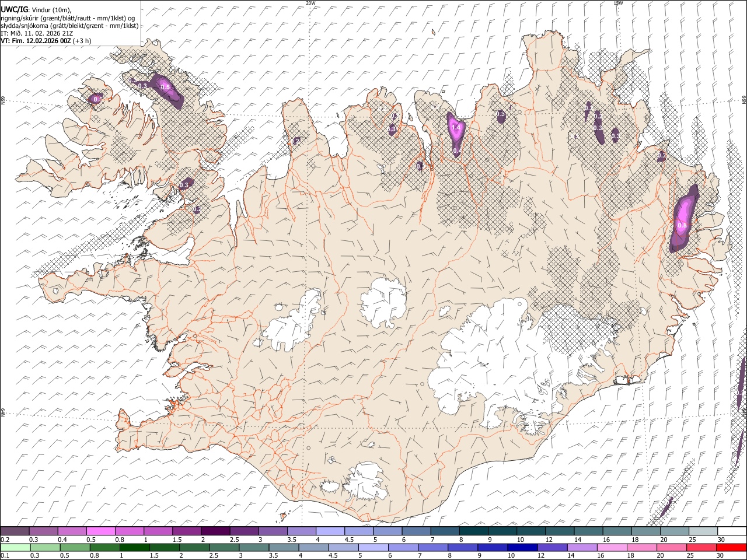Click the 0.8 snowfall label on the east coast
This screenshot has height=560, width=747.
coord(682,225)
